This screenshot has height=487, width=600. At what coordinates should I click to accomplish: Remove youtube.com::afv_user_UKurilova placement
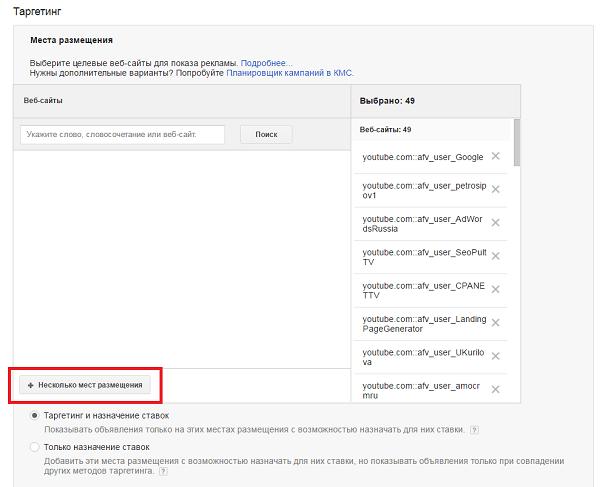(496, 356)
